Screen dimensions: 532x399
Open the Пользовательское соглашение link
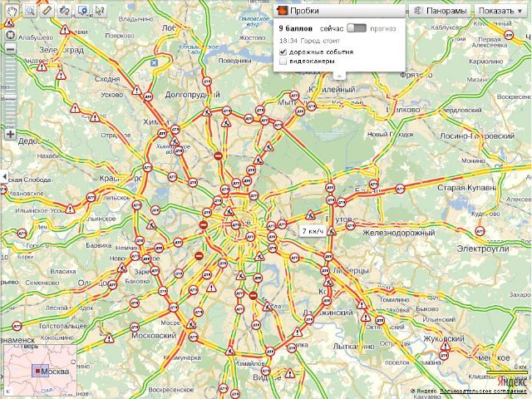(482, 392)
